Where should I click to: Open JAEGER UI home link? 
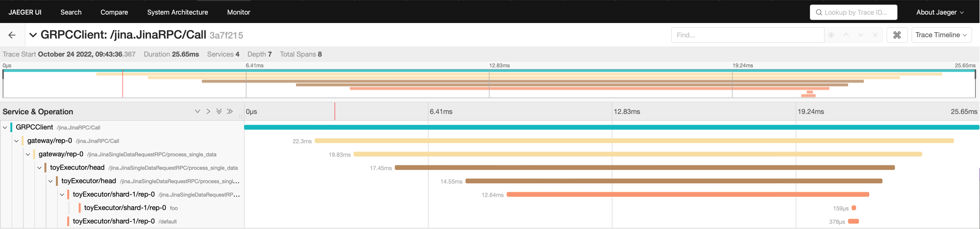(x=25, y=12)
